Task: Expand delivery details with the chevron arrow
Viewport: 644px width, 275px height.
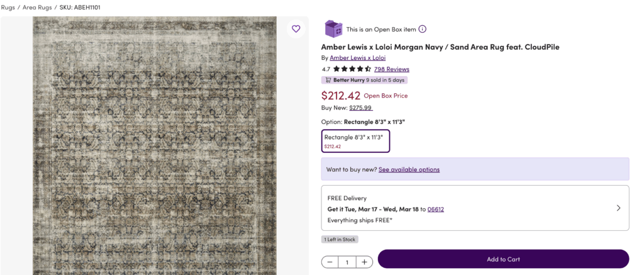Action: [x=618, y=208]
